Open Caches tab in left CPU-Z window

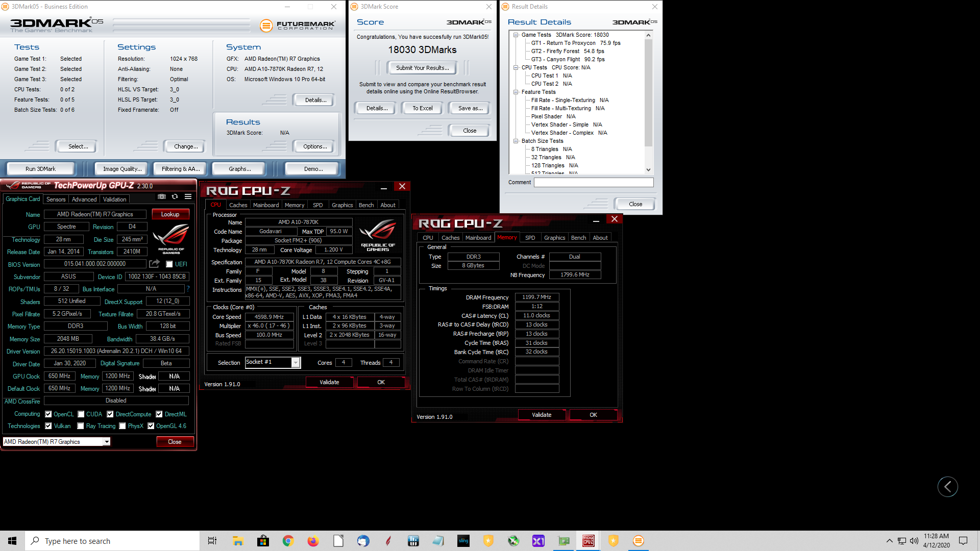238,205
